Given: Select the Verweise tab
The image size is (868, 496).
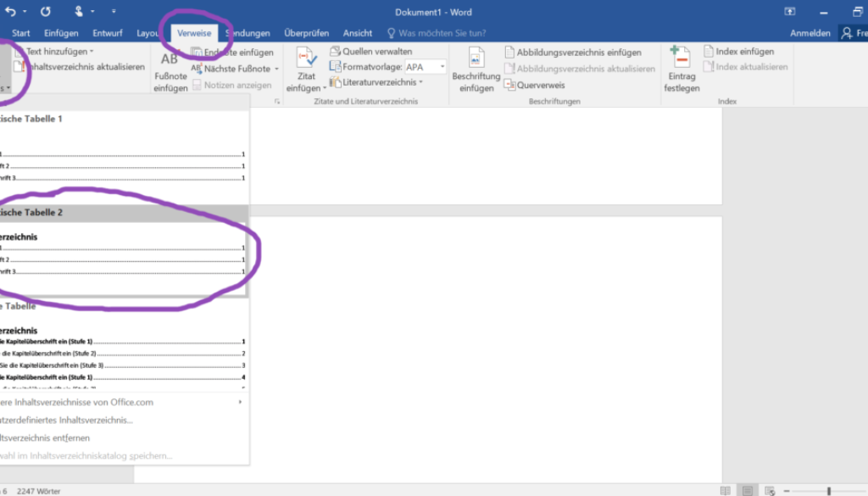Looking at the screenshot, I should pos(194,33).
